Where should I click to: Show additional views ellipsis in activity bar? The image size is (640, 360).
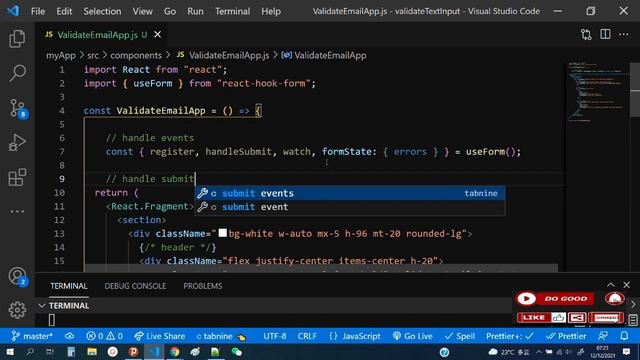point(17,211)
